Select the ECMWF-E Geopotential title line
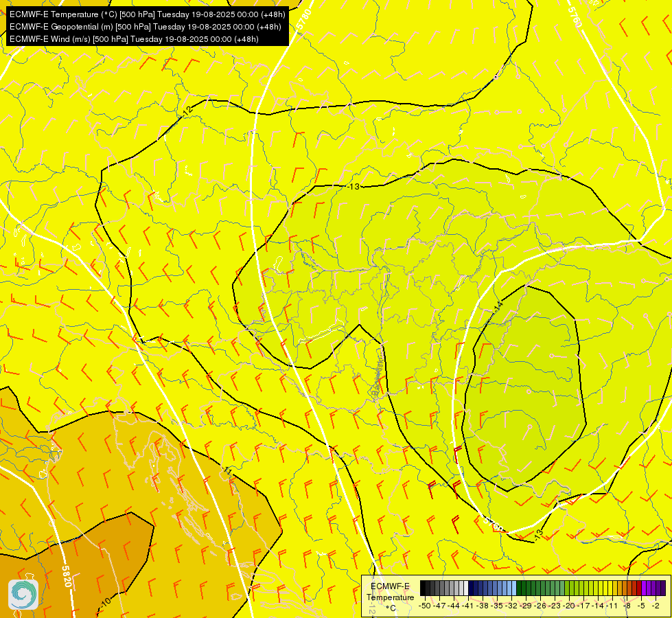 pyautogui.click(x=146, y=27)
